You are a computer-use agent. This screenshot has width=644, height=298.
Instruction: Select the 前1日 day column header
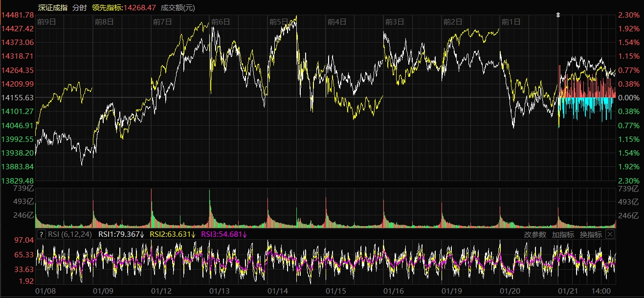click(x=511, y=22)
